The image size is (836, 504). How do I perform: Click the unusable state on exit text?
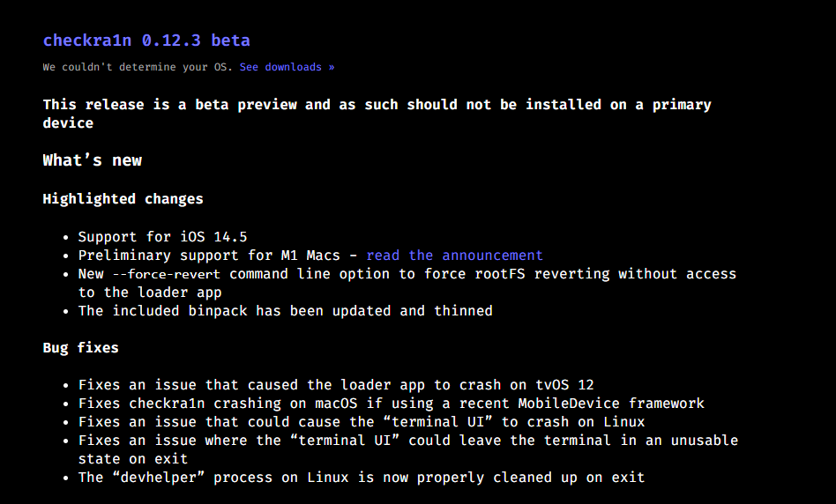(132, 459)
